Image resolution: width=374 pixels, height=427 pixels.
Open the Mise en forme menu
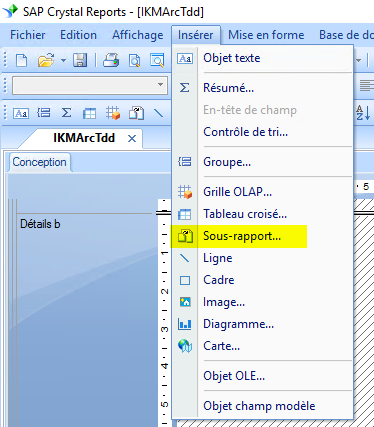click(x=266, y=35)
